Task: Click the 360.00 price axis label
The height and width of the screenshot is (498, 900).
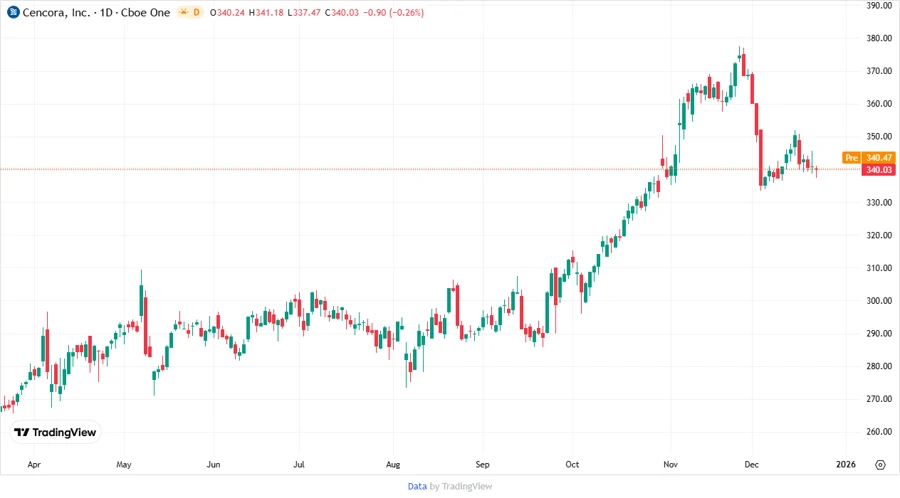Action: pyautogui.click(x=879, y=104)
